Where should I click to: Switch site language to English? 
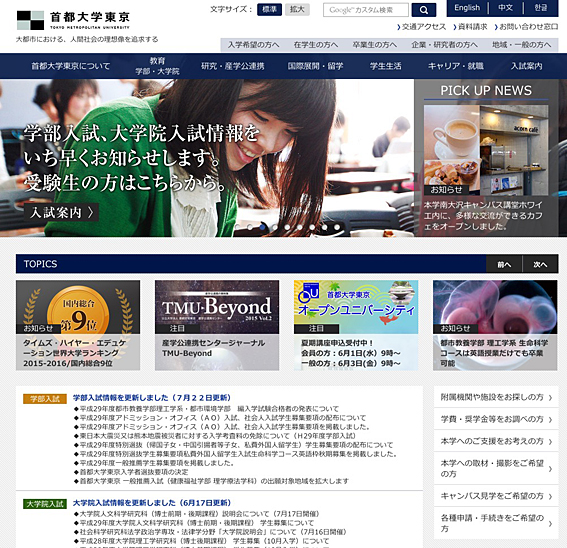point(467,8)
